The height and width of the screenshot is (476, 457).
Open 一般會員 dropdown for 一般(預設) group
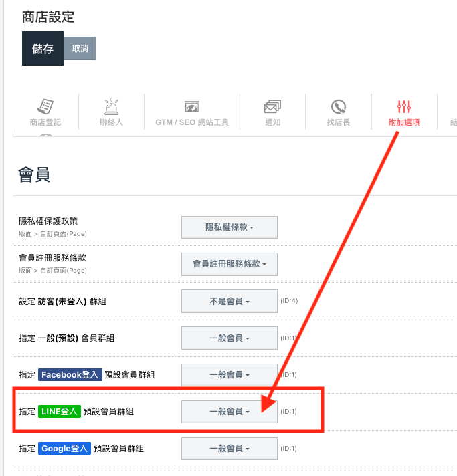(x=230, y=338)
